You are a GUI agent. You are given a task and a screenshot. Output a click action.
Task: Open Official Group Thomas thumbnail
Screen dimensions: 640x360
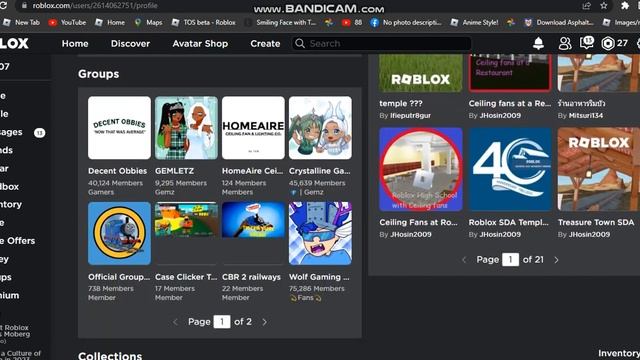tap(119, 233)
